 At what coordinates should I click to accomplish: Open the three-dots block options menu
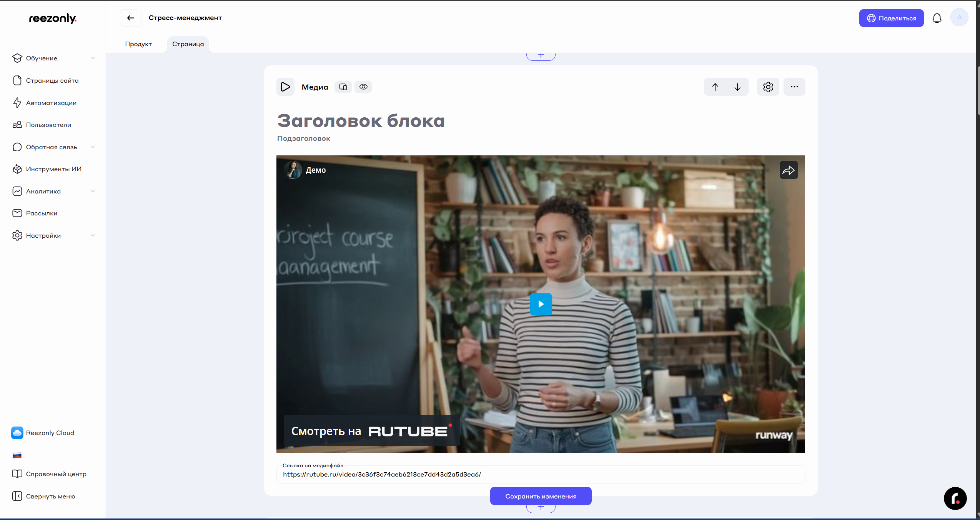pyautogui.click(x=794, y=87)
